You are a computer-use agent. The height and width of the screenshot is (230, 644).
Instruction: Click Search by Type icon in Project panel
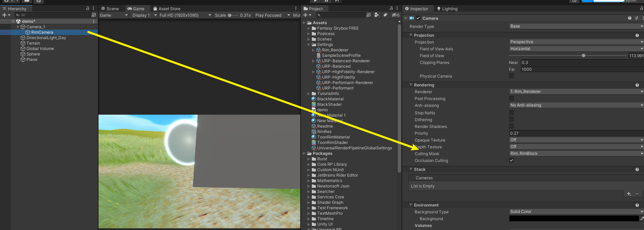tap(376, 15)
